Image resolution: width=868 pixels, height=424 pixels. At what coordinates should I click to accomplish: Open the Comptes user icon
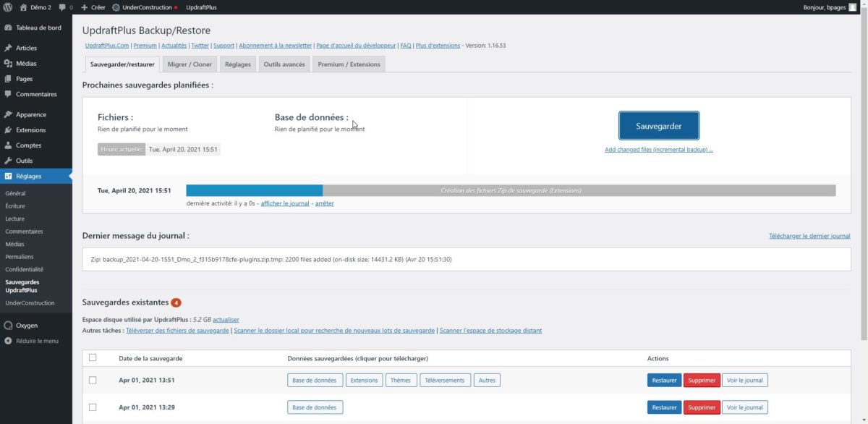8,145
